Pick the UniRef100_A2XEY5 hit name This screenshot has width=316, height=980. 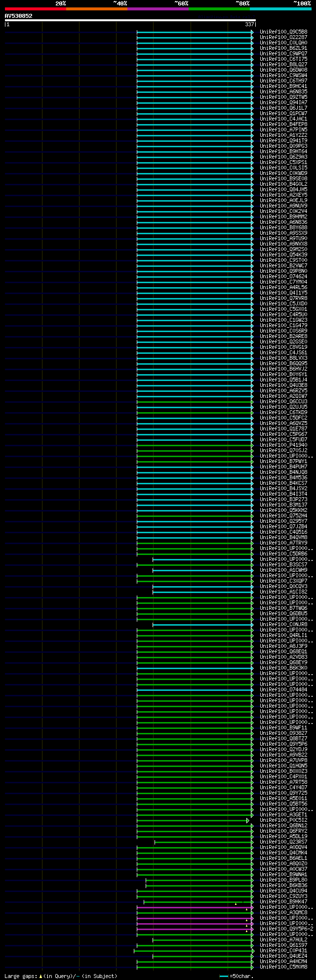[283, 195]
